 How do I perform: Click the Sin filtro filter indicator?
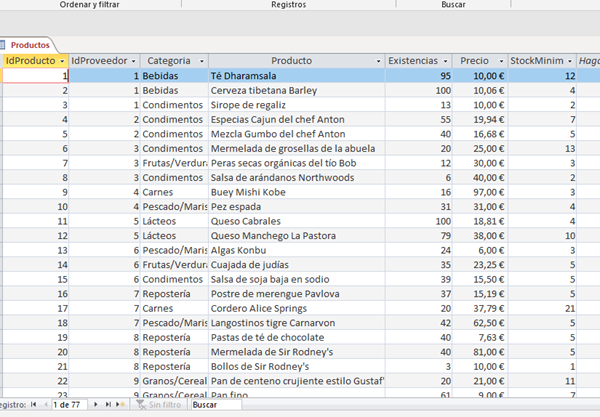coord(158,405)
